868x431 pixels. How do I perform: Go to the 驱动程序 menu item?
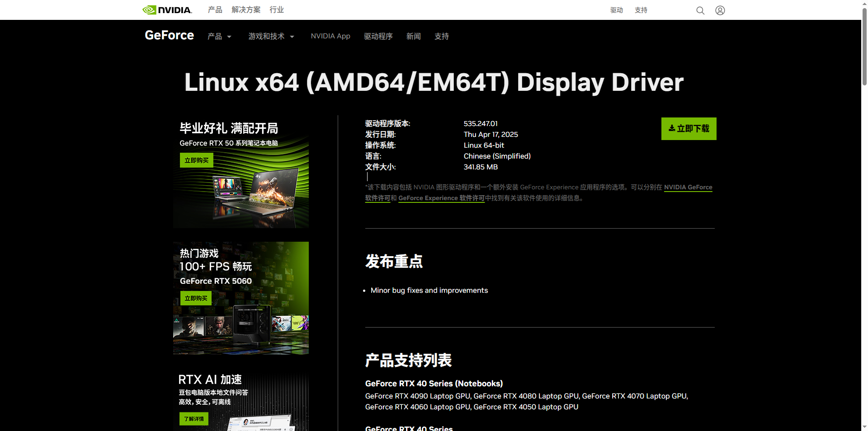click(378, 37)
